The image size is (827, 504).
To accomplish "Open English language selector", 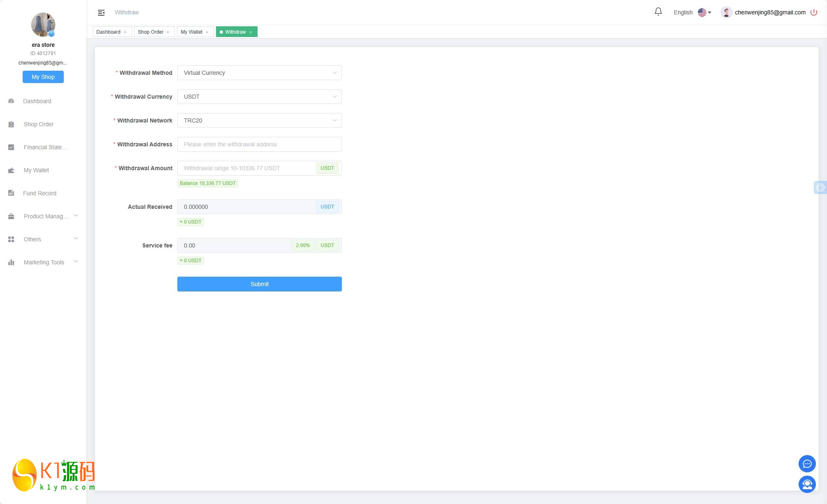I will [x=692, y=12].
